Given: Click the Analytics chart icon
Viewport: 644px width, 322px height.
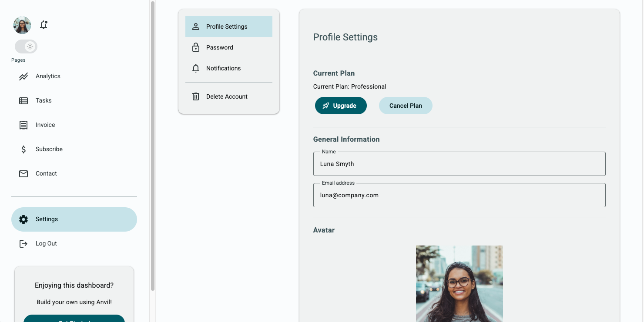Looking at the screenshot, I should tap(23, 76).
